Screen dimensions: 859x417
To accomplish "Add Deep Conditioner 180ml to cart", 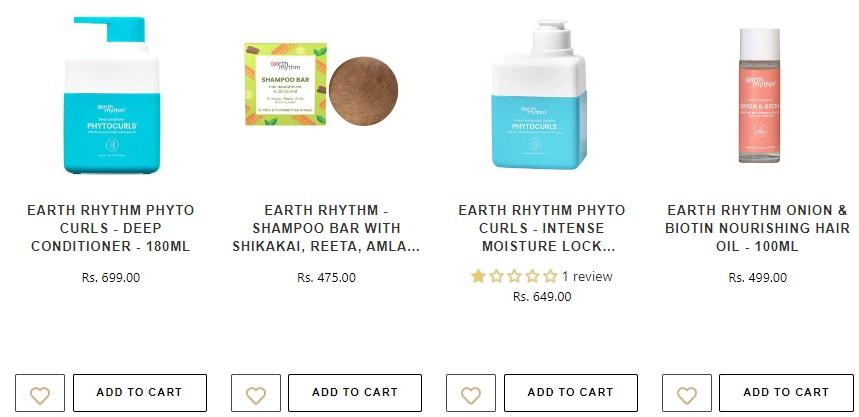I will [140, 393].
